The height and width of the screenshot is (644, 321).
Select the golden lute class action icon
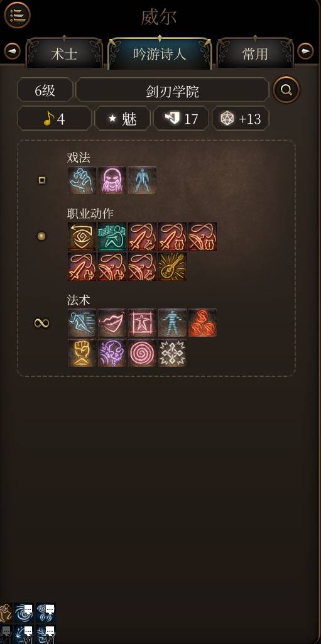pos(172,266)
